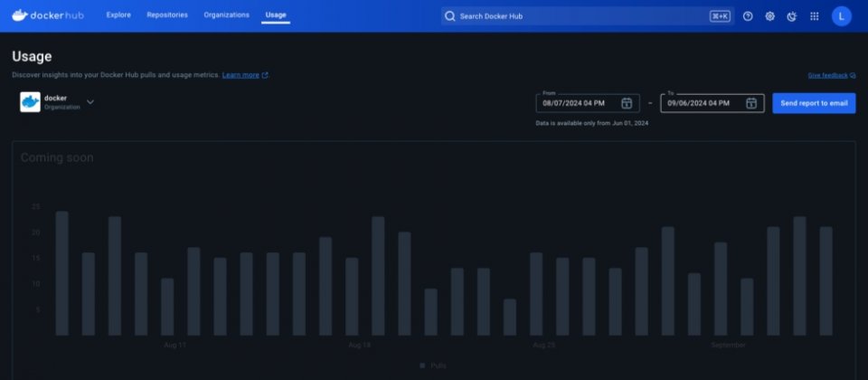Click 'Data is available only from Jun 01, 2024'
The height and width of the screenshot is (380, 868).
click(x=591, y=124)
